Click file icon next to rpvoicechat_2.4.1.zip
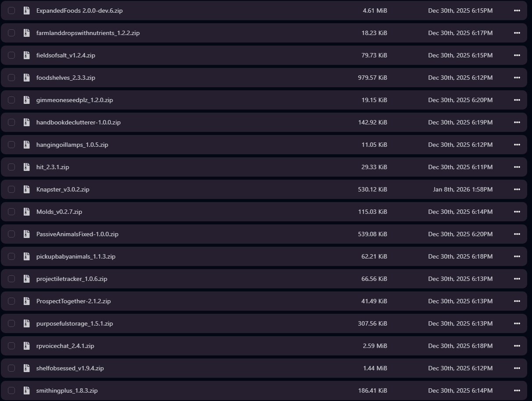The image size is (532, 401). 27,346
